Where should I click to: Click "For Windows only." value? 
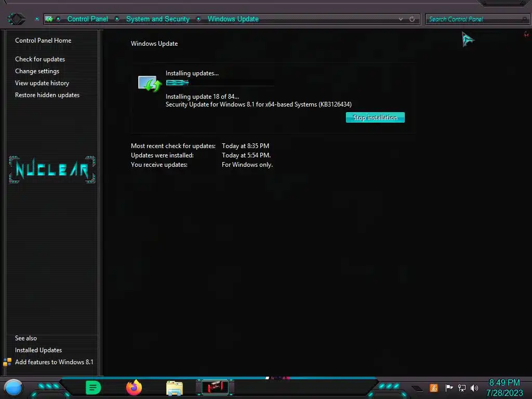click(x=247, y=165)
